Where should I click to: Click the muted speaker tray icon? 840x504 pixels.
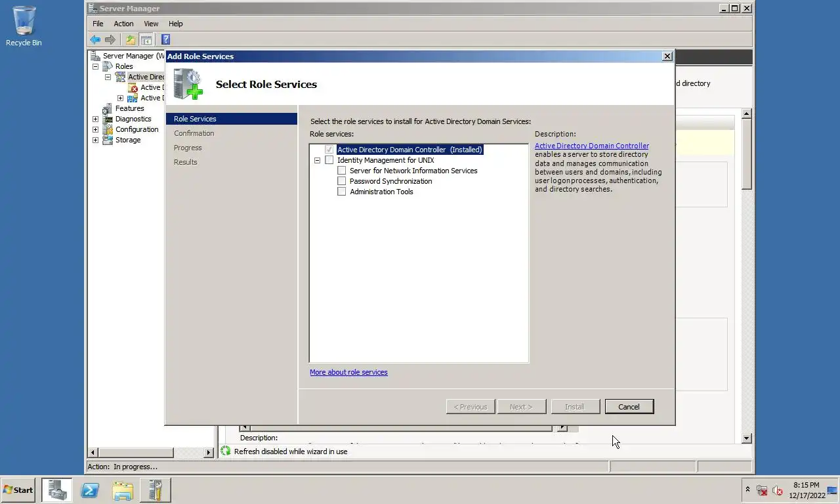[777, 490]
